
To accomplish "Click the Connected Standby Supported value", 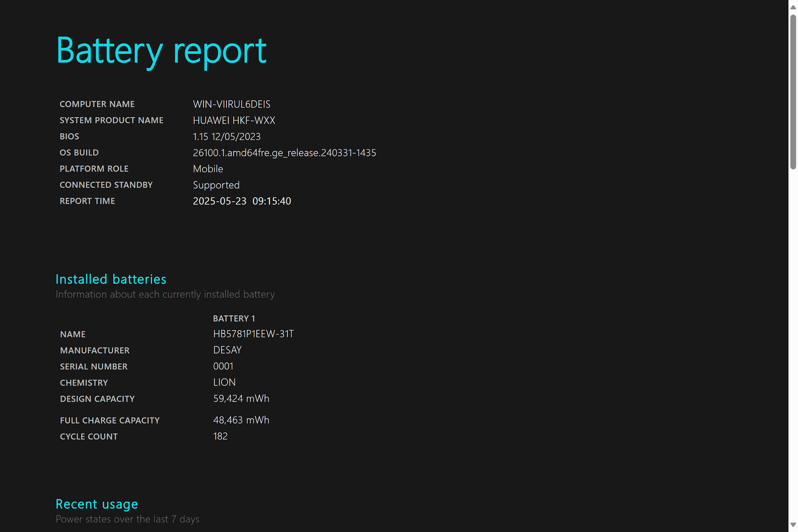I will pyautogui.click(x=216, y=185).
